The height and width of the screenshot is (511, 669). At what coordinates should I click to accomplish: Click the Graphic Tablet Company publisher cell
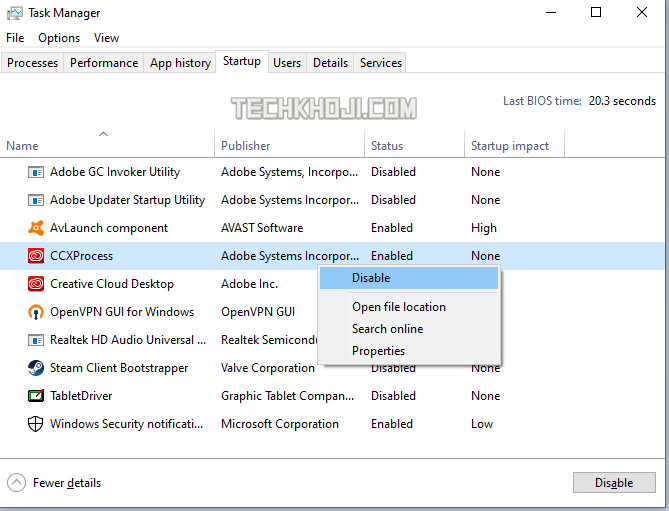coord(288,396)
